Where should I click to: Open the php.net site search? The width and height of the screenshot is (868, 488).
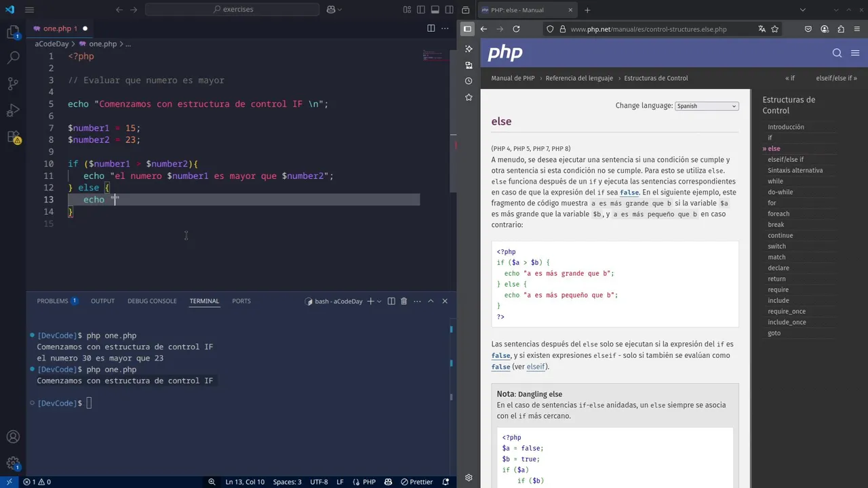(837, 53)
